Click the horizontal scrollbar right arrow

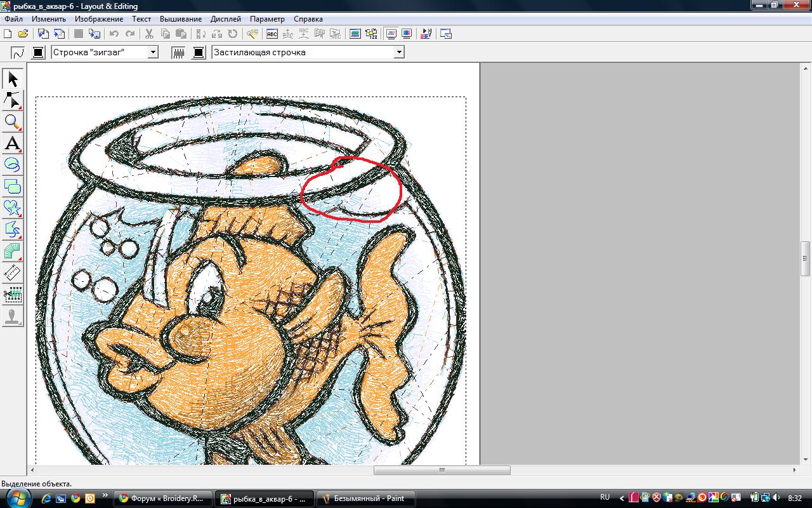click(x=795, y=471)
